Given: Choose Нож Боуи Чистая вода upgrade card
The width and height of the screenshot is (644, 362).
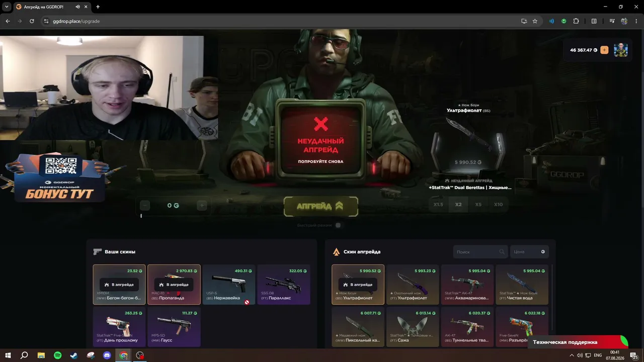Looking at the screenshot, I should pos(522,285).
